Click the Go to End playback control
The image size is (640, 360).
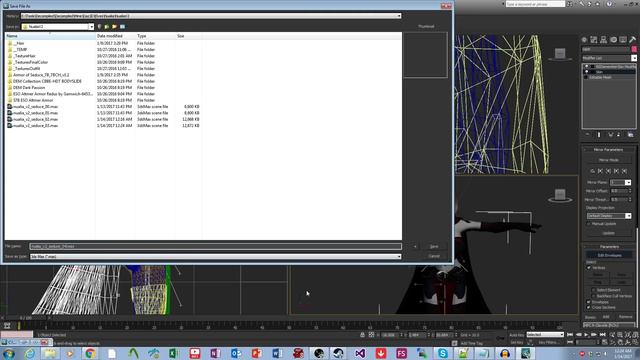pyautogui.click(x=602, y=335)
